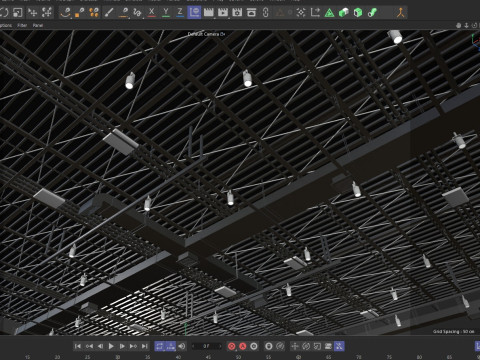Click the orange character figure icon
480x360 pixels.
[x=401, y=13]
